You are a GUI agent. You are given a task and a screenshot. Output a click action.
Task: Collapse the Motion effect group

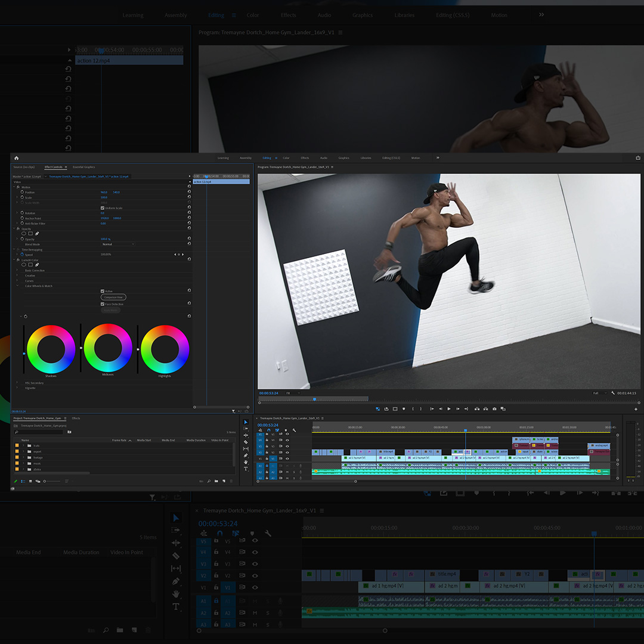point(14,187)
